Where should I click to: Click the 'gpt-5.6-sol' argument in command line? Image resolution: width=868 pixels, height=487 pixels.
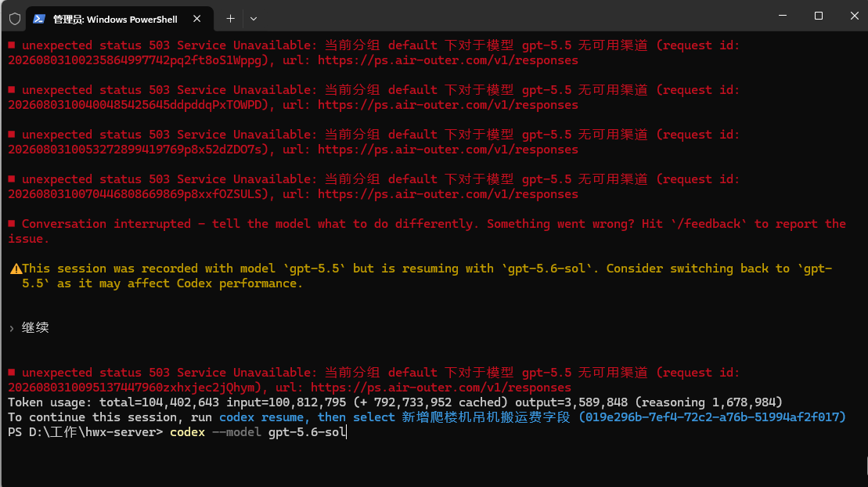click(308, 432)
